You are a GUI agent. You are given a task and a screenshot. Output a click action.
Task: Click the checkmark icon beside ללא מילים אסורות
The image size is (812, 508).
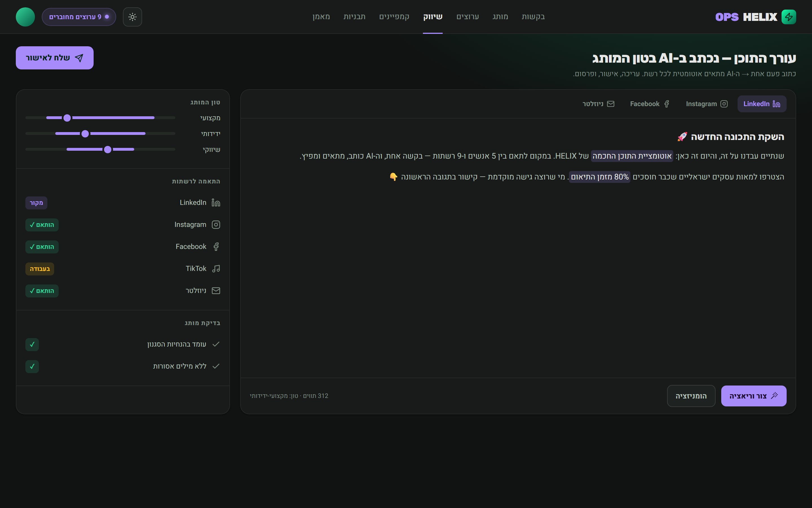coord(216,366)
